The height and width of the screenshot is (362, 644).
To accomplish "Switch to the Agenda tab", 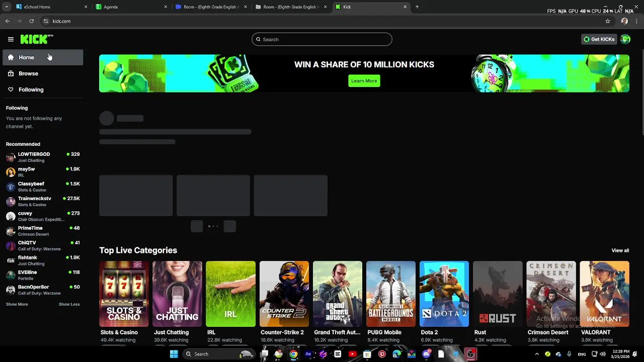I will tap(131, 7).
